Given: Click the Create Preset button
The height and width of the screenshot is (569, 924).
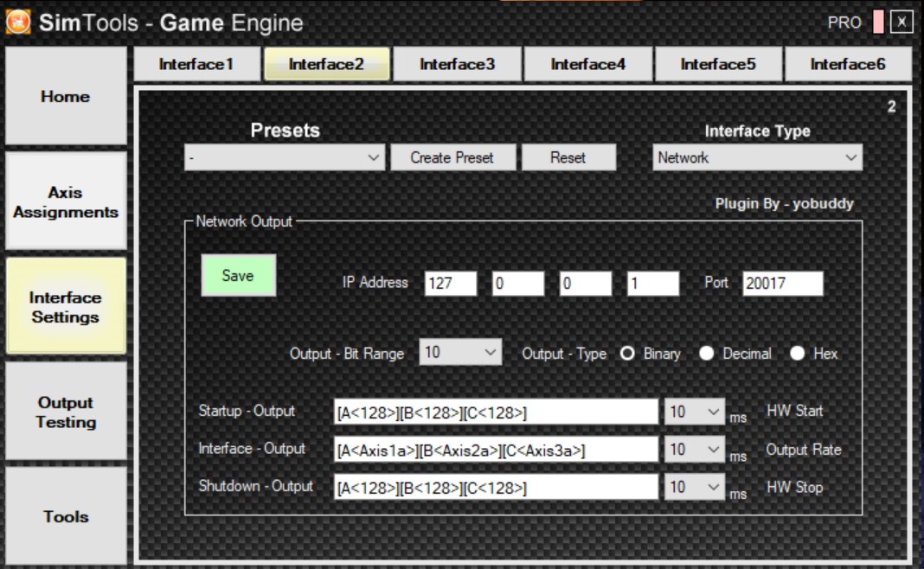Looking at the screenshot, I should pyautogui.click(x=452, y=158).
